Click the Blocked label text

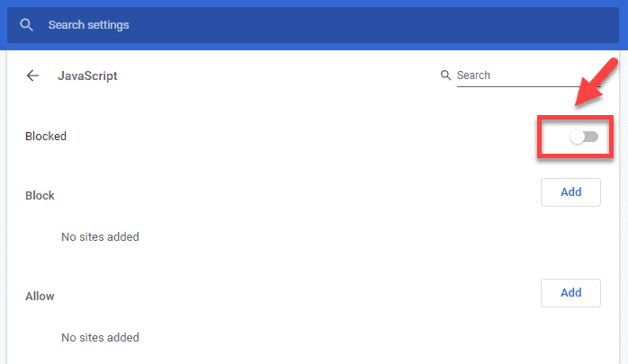click(46, 137)
